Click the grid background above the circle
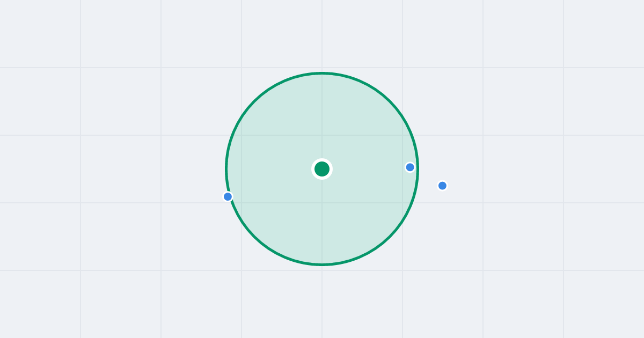 click(322, 35)
